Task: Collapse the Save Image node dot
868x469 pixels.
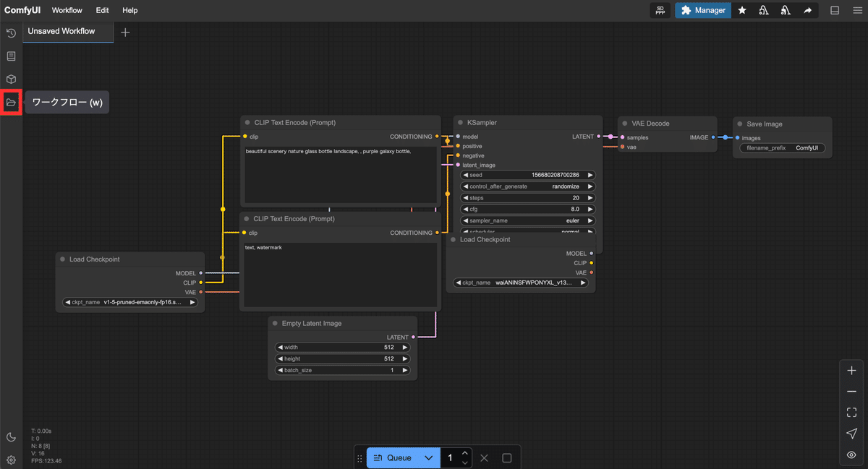Action: [739, 124]
